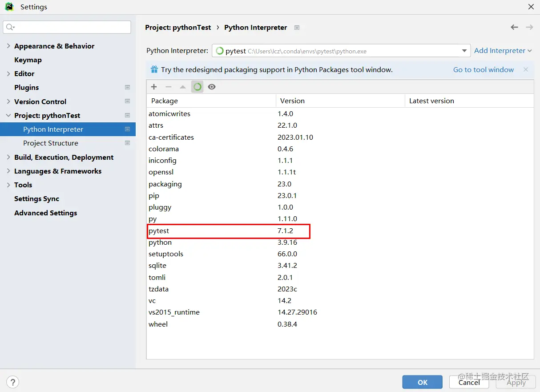This screenshot has height=392, width=540.
Task: Click Latest version column header
Action: pyautogui.click(x=469, y=101)
